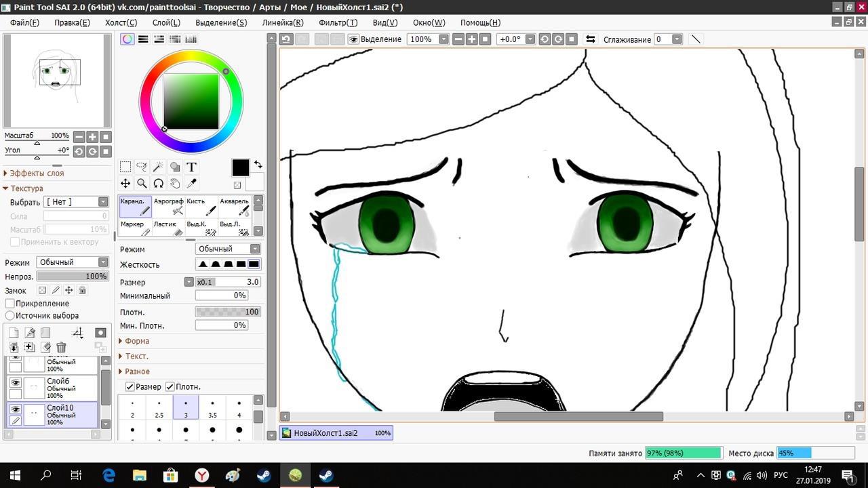Select the Источник выбора radio option
This screenshot has height=488, width=868.
10,316
